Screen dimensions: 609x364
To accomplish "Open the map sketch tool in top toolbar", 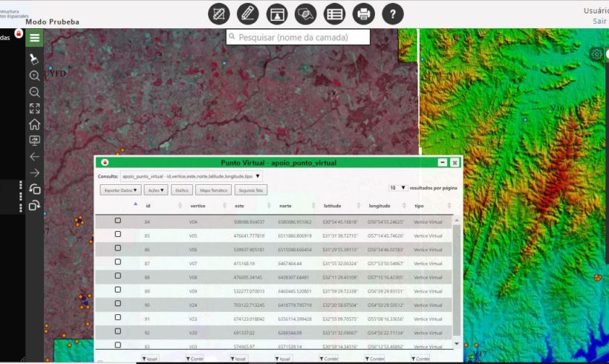I will pyautogui.click(x=218, y=14).
